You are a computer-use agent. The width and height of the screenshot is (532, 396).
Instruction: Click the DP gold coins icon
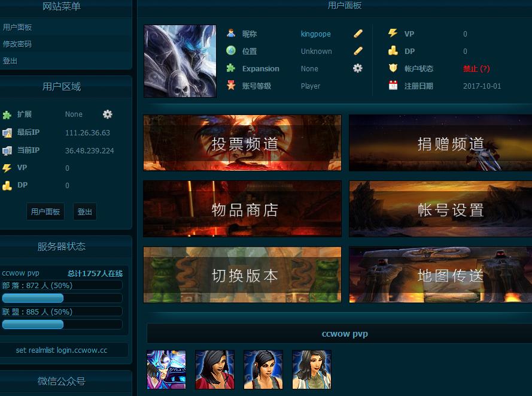pos(392,51)
